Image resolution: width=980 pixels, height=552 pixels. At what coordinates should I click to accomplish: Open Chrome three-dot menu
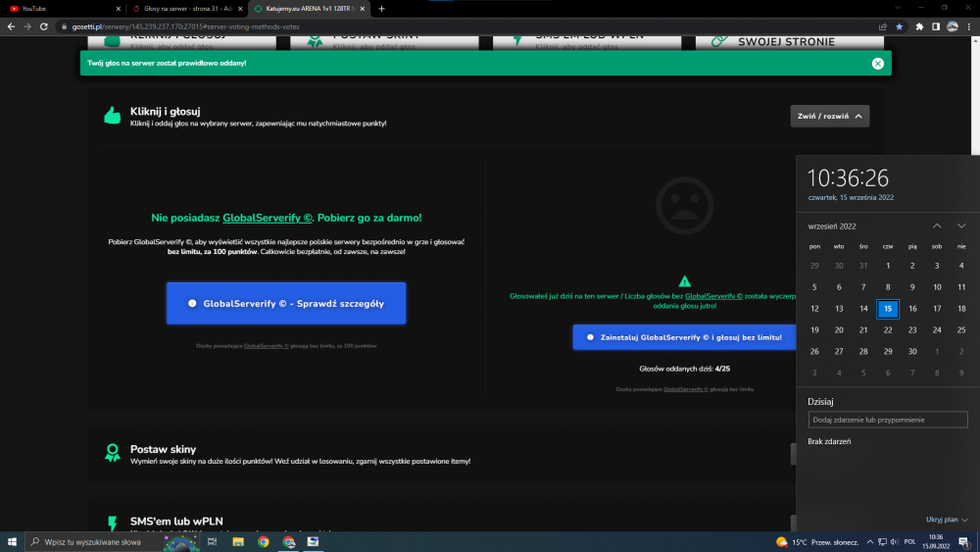pos(969,26)
